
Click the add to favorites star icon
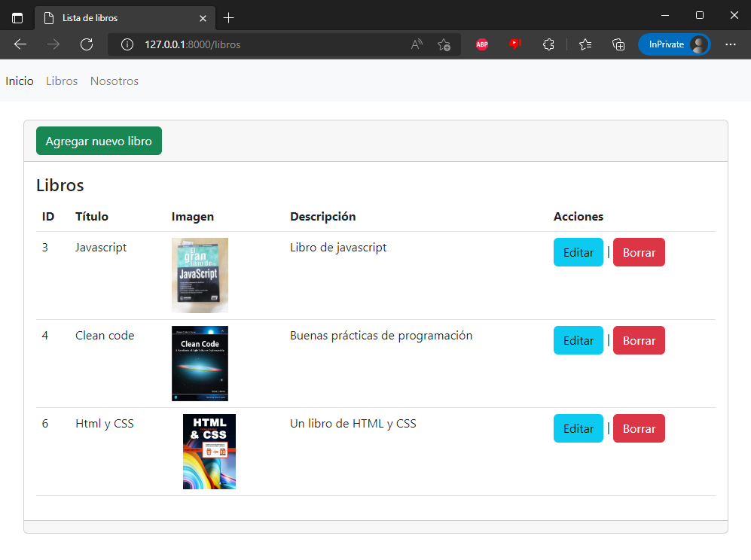[x=444, y=44]
